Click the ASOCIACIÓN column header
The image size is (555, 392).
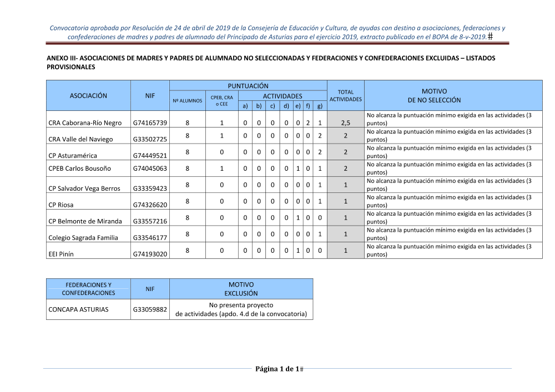88,95
